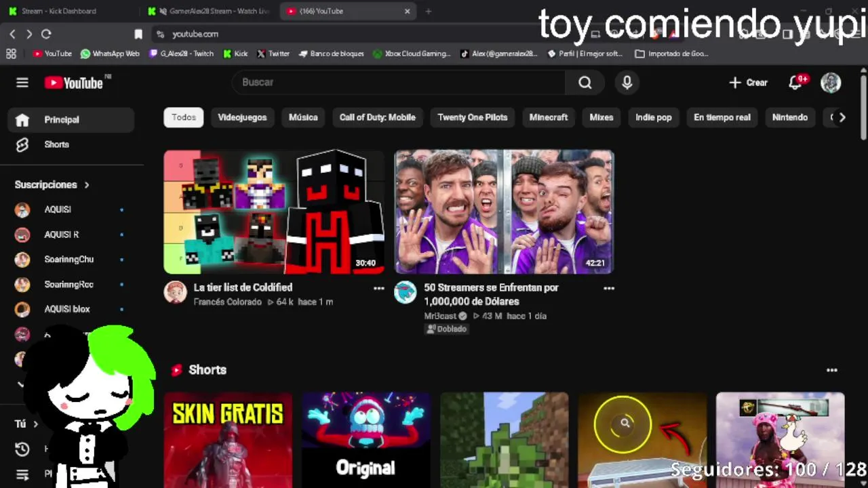The width and height of the screenshot is (868, 488).
Task: Open the G_Alex28 - Twitch bookmark
Action: (x=182, y=54)
